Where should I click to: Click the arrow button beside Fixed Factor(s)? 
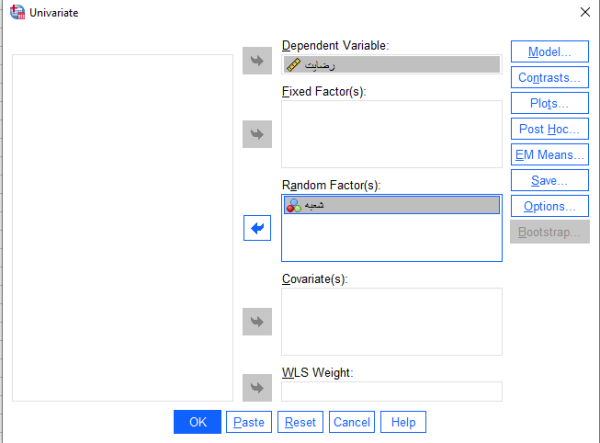click(257, 134)
